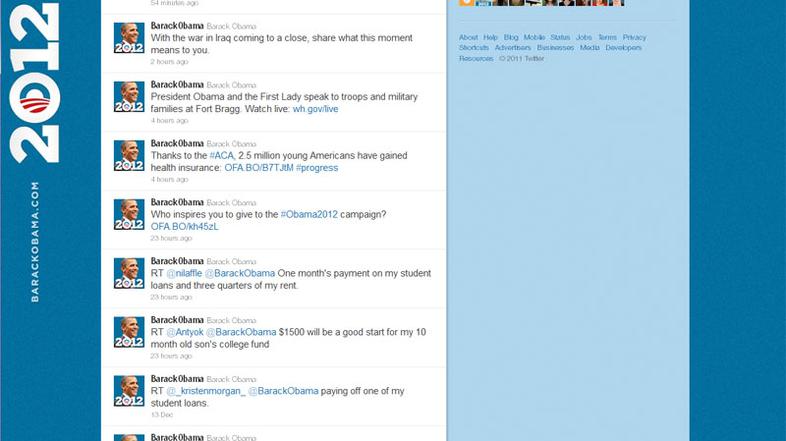The height and width of the screenshot is (441, 786).
Task: Open the #ACA hashtag
Action: [x=222, y=155]
